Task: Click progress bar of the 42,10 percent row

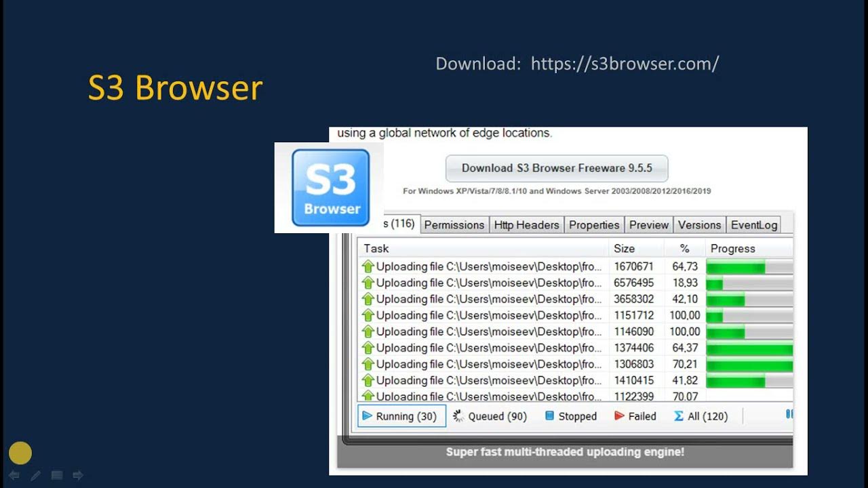Action: [749, 299]
